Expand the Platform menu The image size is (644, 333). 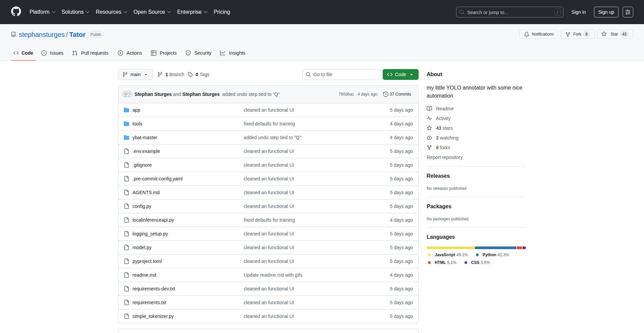[x=42, y=12]
